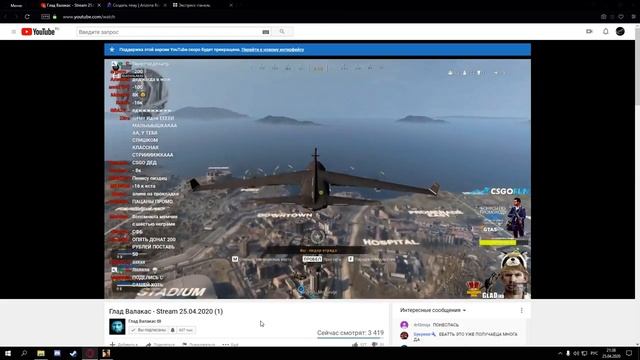Screen dimensions: 640x360
Task: Show hidden tray icons chevron
Action: pyautogui.click(x=560, y=353)
